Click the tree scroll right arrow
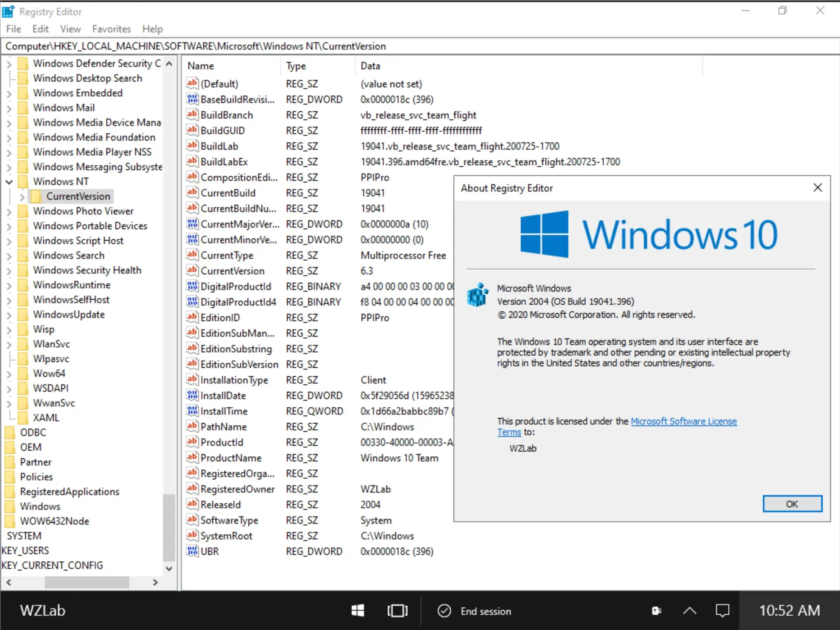 point(155,582)
